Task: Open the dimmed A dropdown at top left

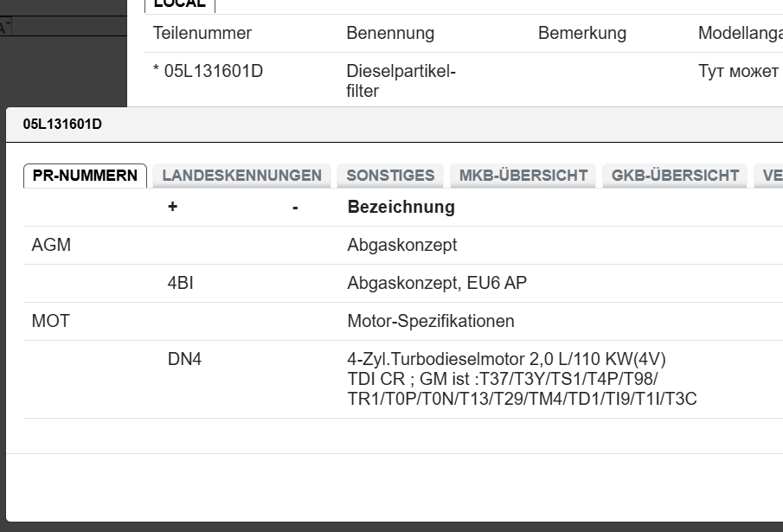Action: pyautogui.click(x=7, y=27)
